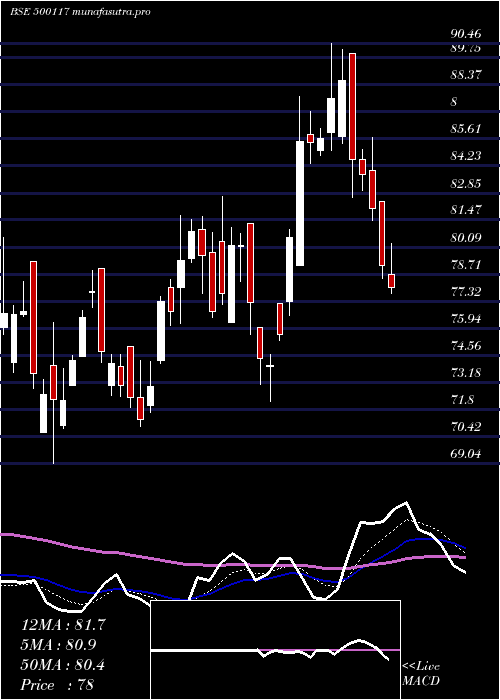Image resolution: width=500 pixels, height=700 pixels.
Task: Click the 69.04 price axis label
Action: tap(466, 454)
